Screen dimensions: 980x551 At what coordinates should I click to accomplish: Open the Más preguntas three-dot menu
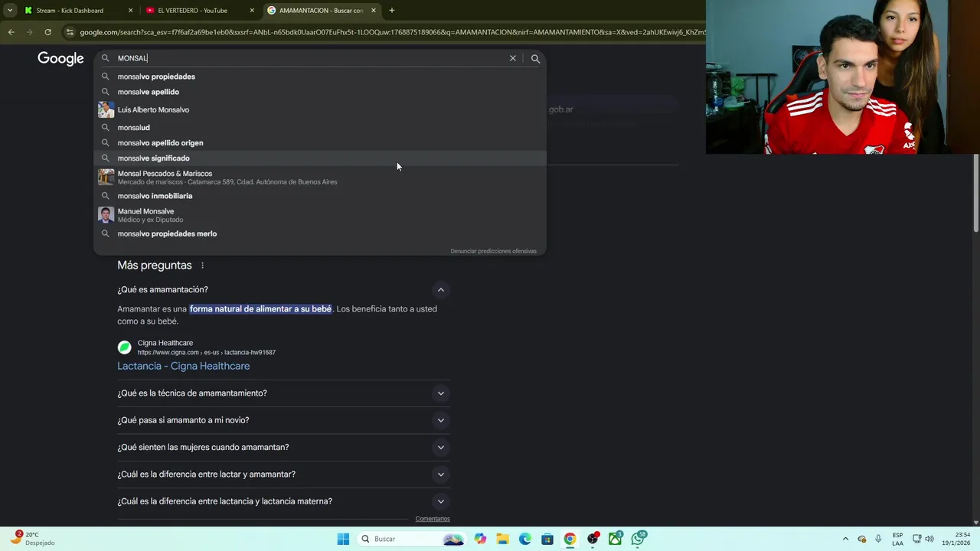click(203, 266)
